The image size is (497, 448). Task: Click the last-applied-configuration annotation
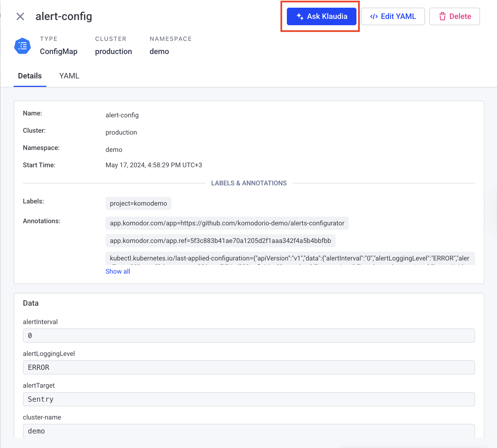click(290, 258)
